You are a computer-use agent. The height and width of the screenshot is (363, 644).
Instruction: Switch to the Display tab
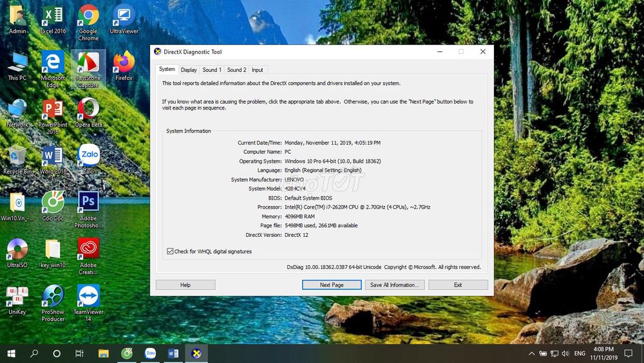tap(189, 70)
